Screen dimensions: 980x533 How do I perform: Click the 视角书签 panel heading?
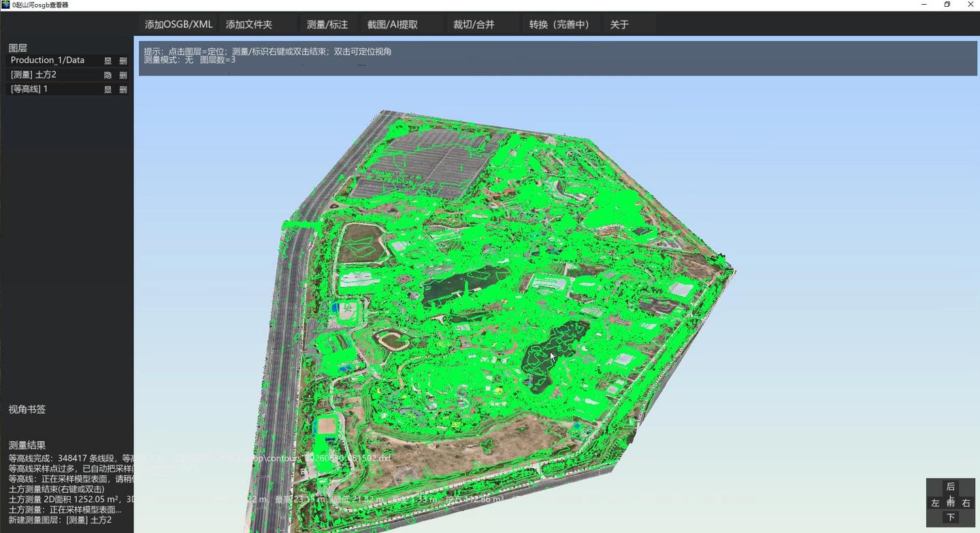(27, 409)
